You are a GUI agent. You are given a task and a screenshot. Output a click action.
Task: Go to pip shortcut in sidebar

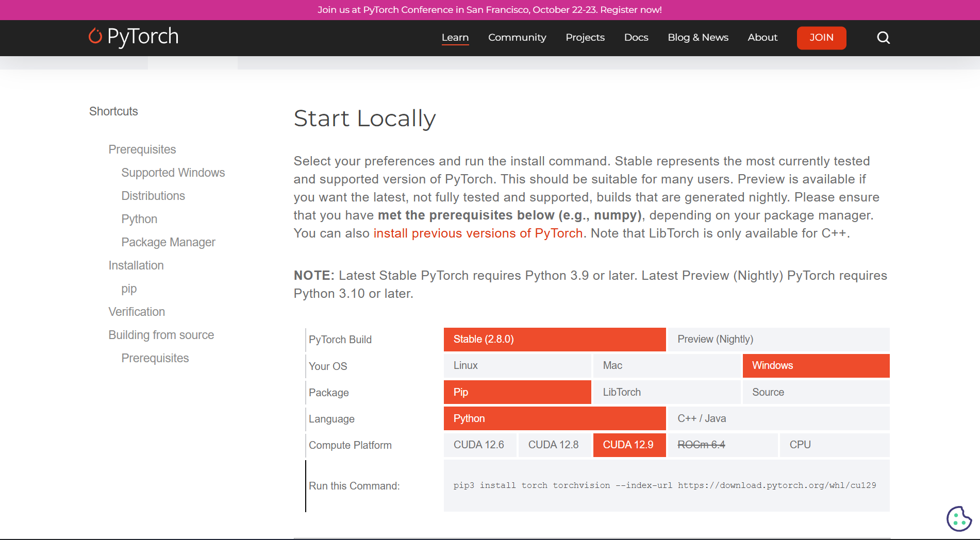pyautogui.click(x=129, y=289)
